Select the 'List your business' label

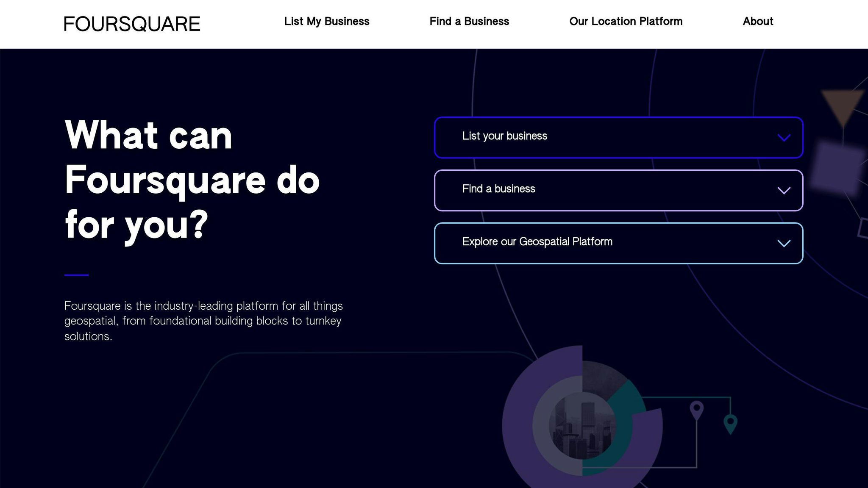coord(504,136)
